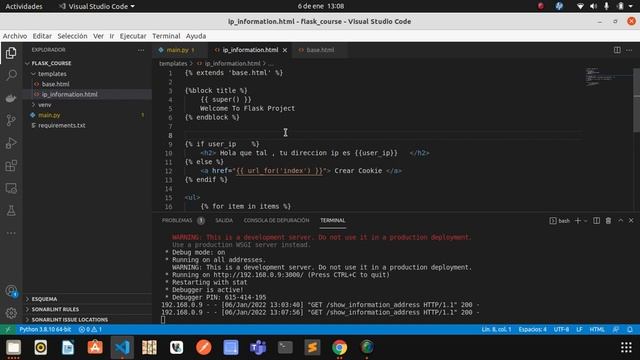
Task: Open remote window indicator in status bar
Action: [7, 329]
